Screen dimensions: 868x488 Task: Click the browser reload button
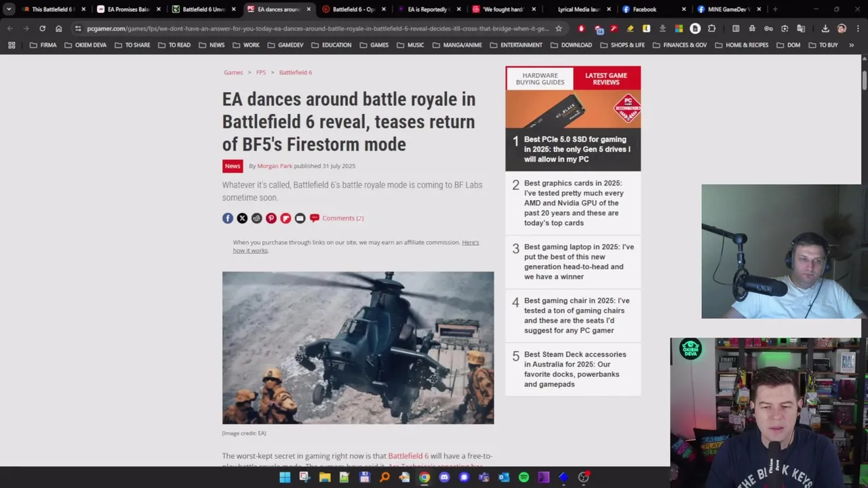(x=42, y=28)
